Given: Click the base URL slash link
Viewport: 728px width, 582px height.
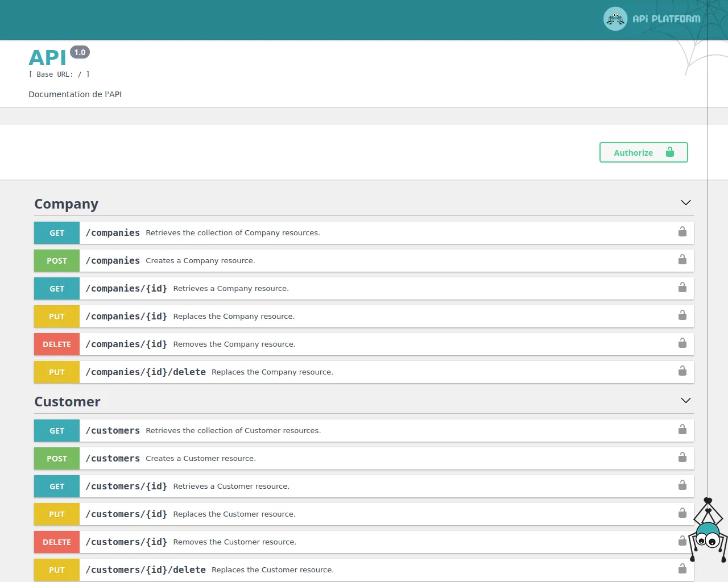Looking at the screenshot, I should click(80, 74).
